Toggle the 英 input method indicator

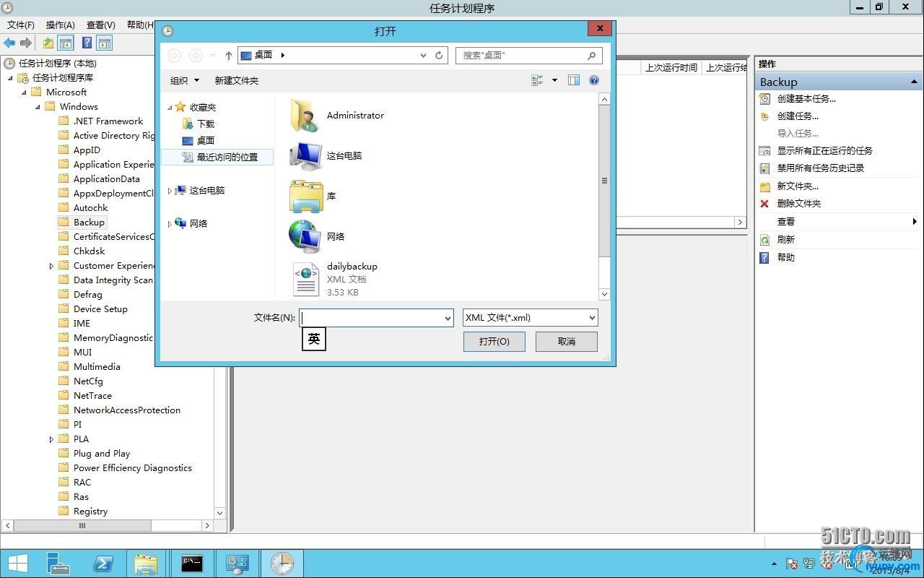tap(314, 339)
